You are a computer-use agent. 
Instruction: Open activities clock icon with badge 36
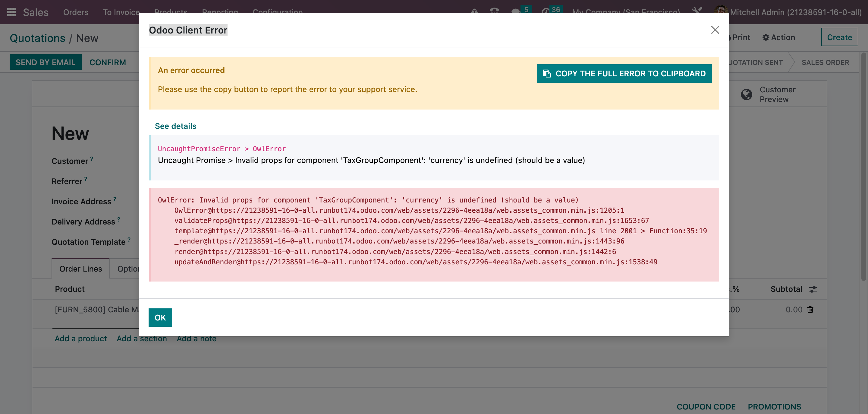(551, 11)
